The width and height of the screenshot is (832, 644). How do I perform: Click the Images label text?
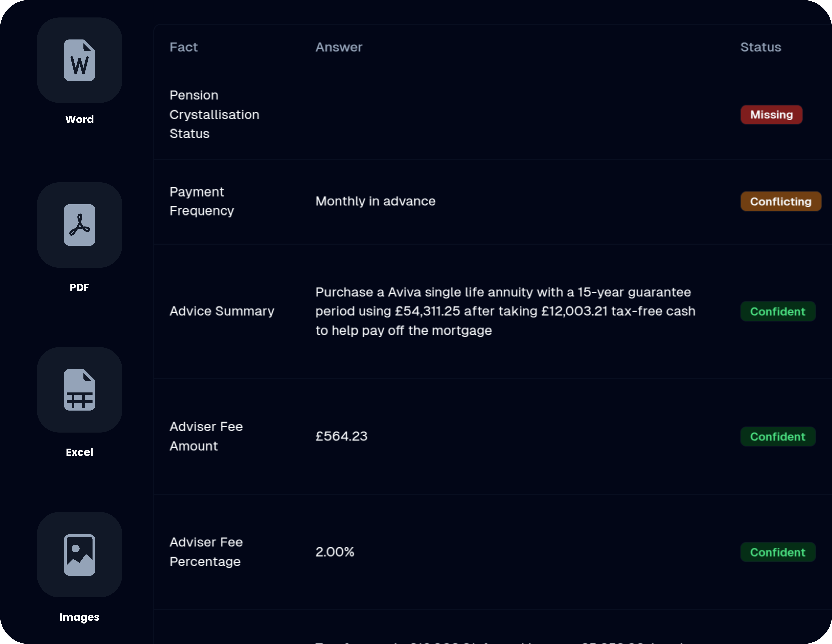click(x=79, y=617)
